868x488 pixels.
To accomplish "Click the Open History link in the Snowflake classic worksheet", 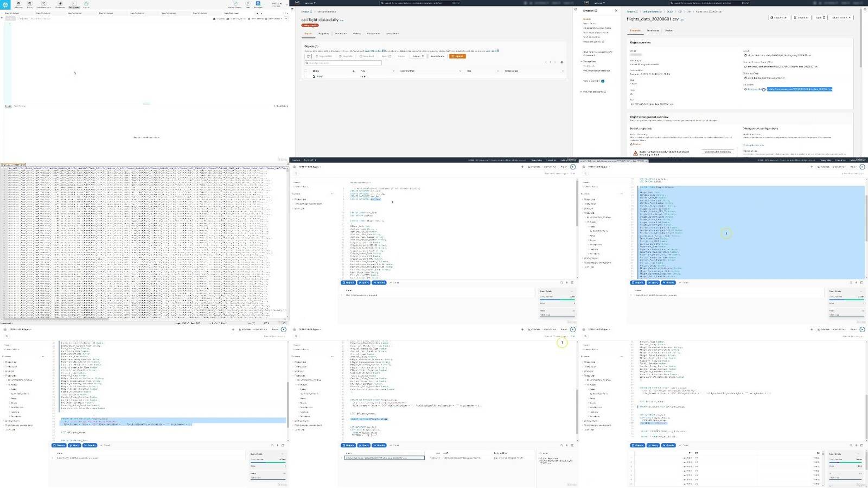I will (281, 106).
